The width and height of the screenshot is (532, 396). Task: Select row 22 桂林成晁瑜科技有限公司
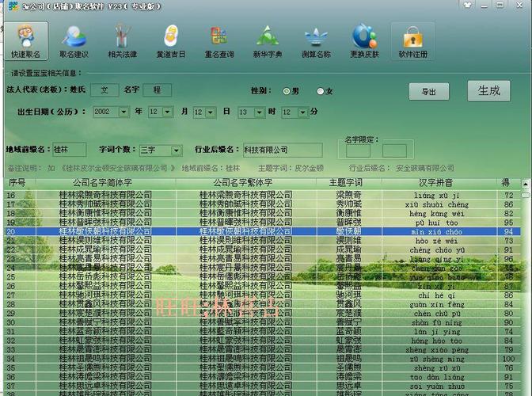[262, 249]
